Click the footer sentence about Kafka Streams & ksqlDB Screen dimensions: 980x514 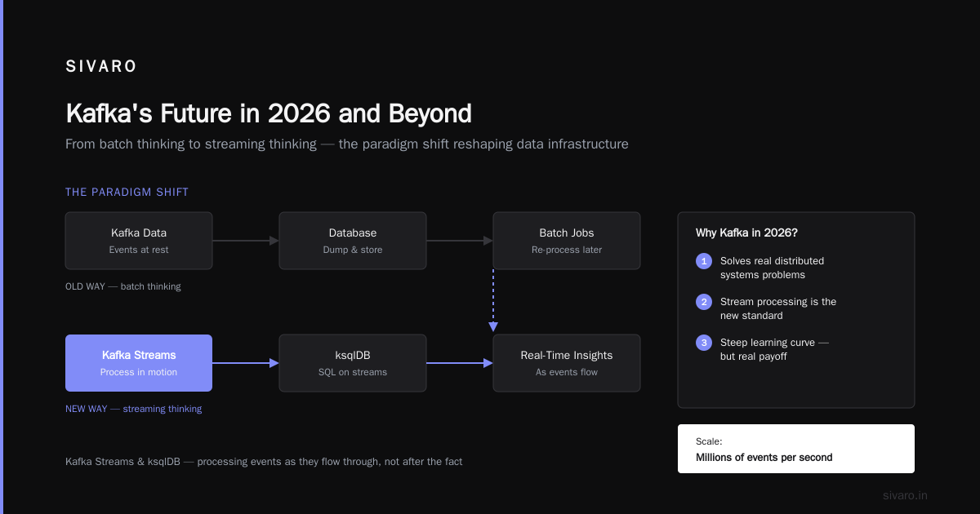[264, 462]
